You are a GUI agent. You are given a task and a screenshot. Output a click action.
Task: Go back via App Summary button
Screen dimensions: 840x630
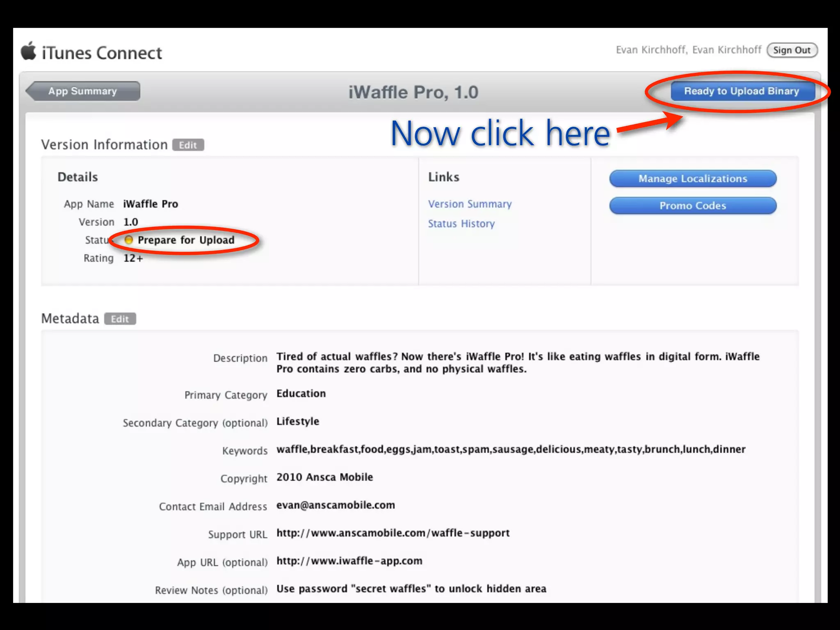83,91
